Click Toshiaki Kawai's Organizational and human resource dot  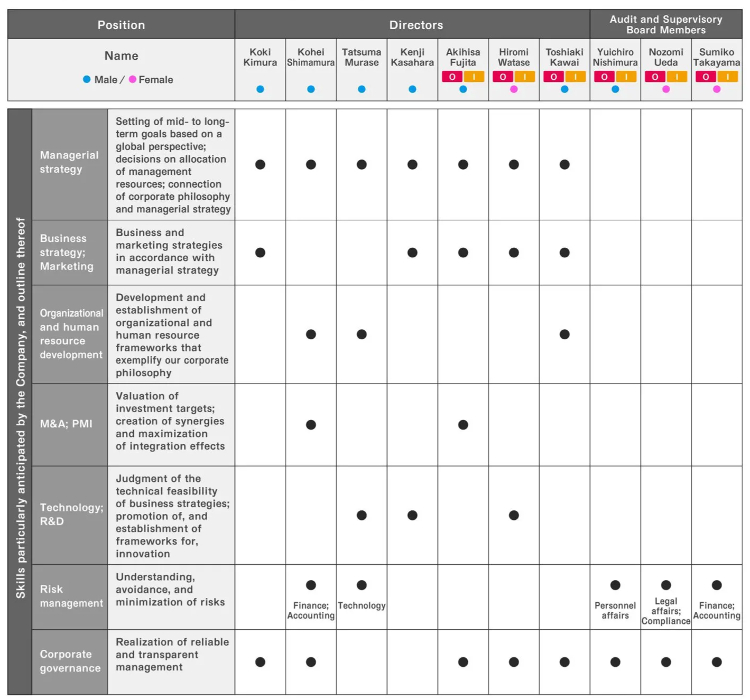point(564,334)
